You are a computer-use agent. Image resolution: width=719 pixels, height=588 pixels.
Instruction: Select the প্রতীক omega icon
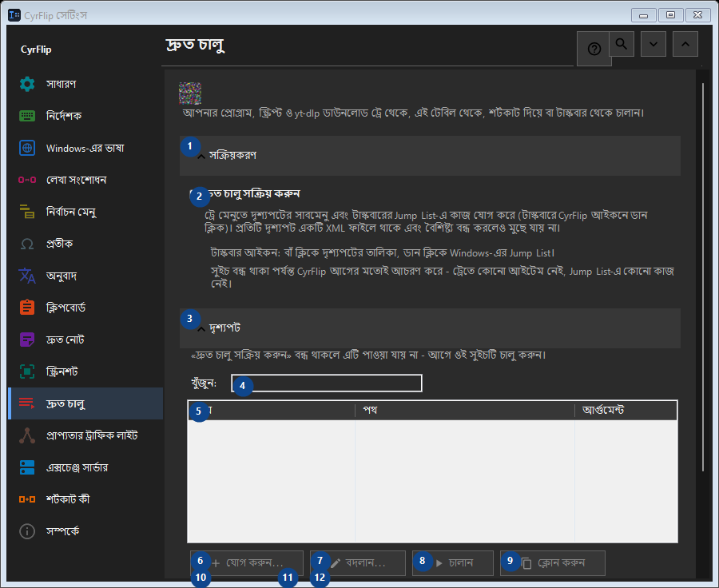coord(27,244)
